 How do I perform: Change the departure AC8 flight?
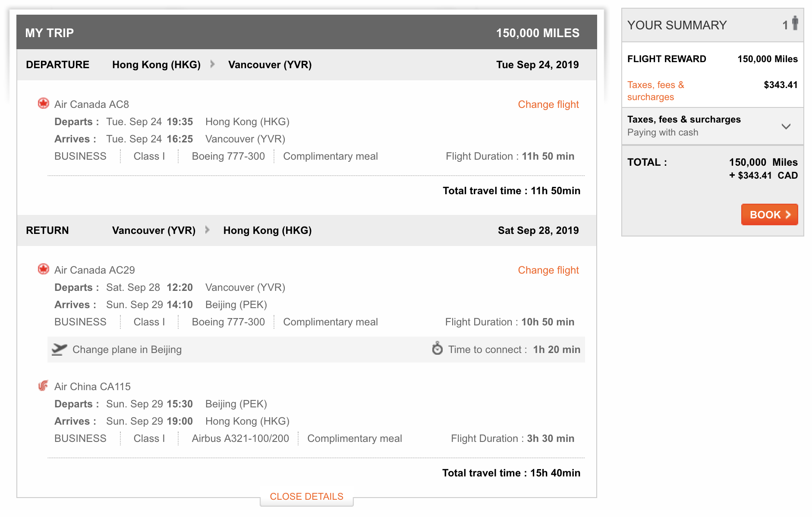[548, 104]
